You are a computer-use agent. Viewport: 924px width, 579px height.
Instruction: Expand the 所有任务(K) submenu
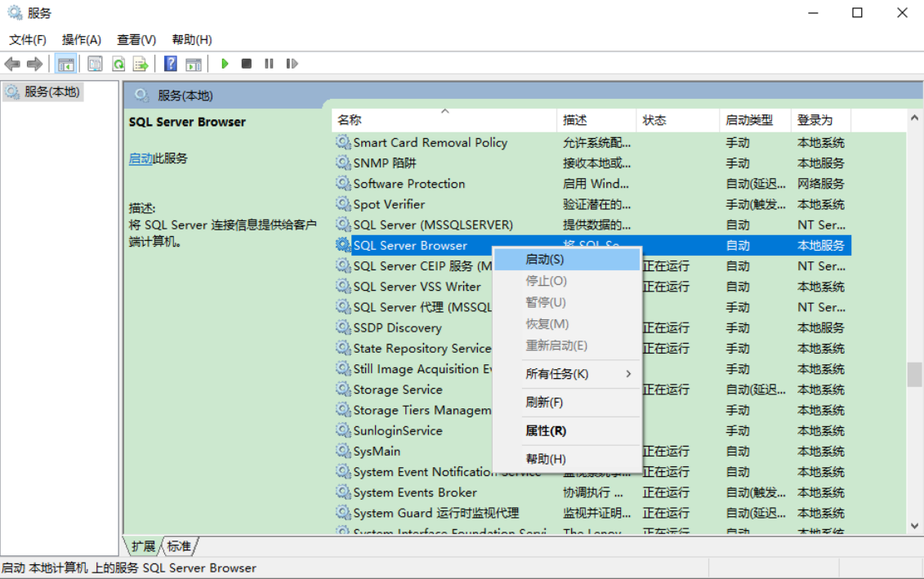click(567, 374)
